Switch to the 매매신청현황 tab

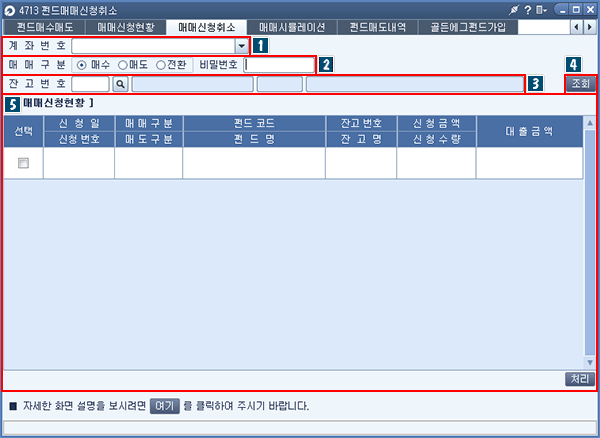coord(126,28)
